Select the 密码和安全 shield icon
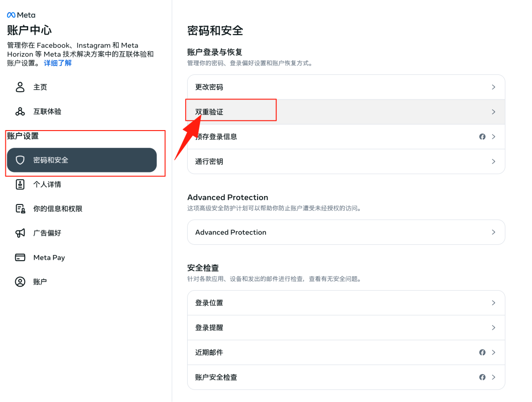The width and height of the screenshot is (532, 402). pyautogui.click(x=20, y=160)
